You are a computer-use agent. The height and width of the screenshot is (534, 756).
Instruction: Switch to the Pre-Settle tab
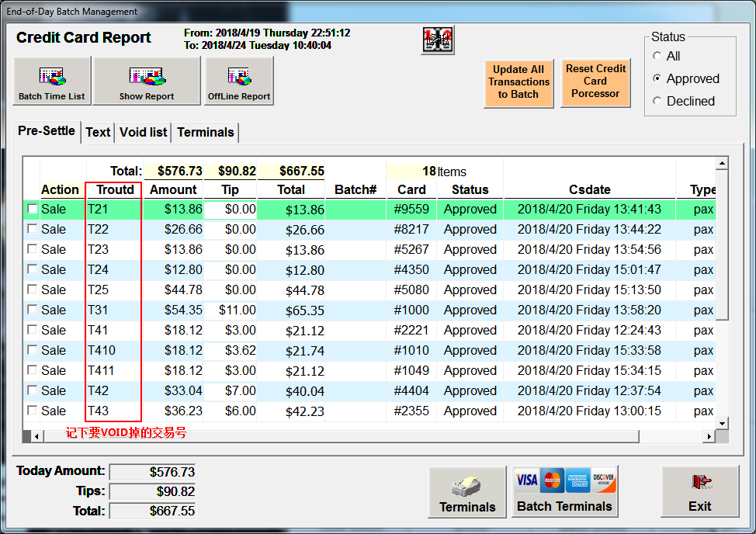(47, 131)
